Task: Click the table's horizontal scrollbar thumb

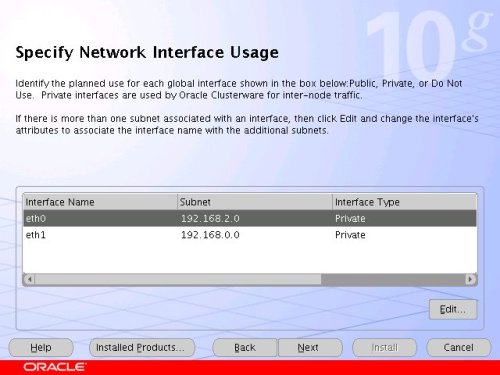Action: point(178,279)
